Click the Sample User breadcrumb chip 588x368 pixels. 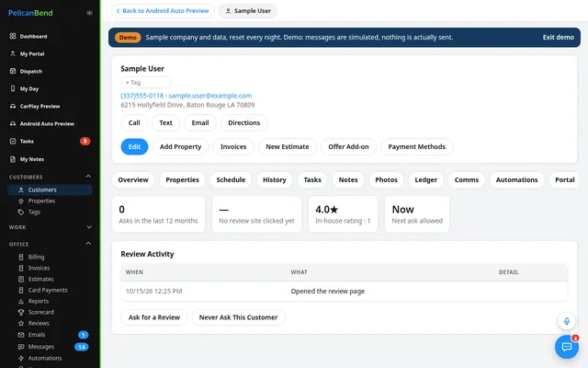click(x=248, y=11)
